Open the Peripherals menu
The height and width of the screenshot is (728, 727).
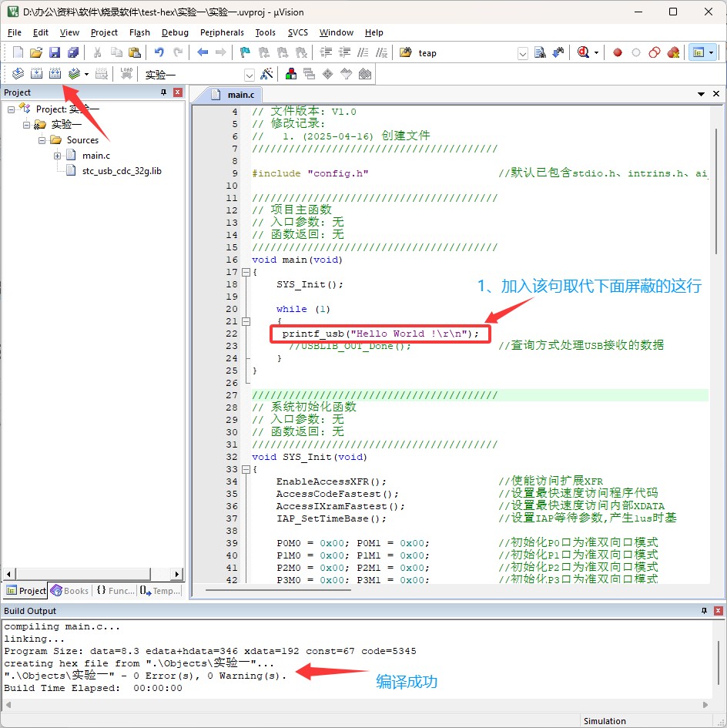(222, 32)
